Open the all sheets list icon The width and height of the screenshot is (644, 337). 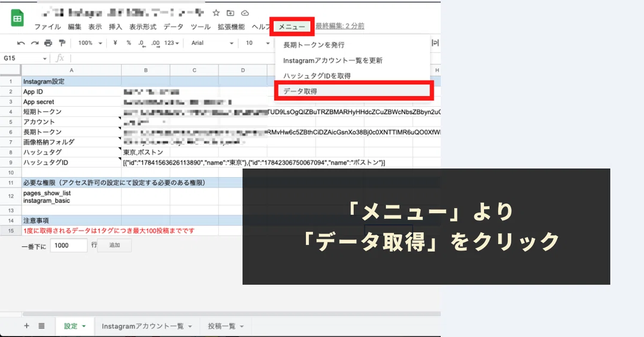pyautogui.click(x=41, y=326)
